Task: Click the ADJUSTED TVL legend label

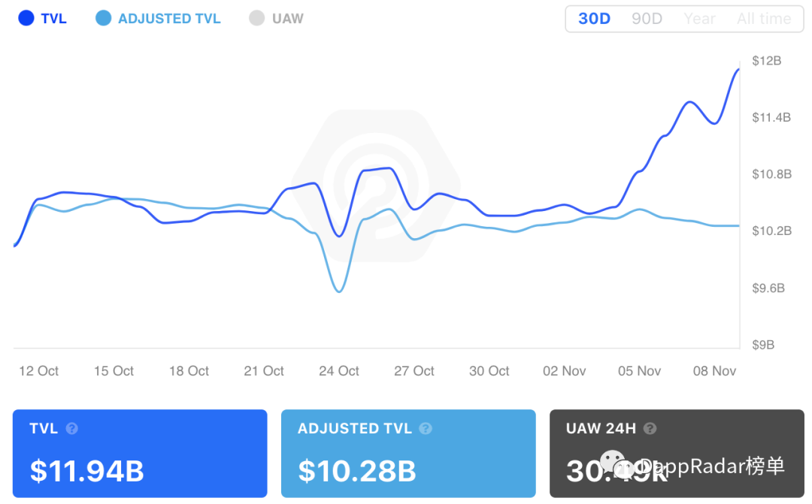Action: (169, 19)
